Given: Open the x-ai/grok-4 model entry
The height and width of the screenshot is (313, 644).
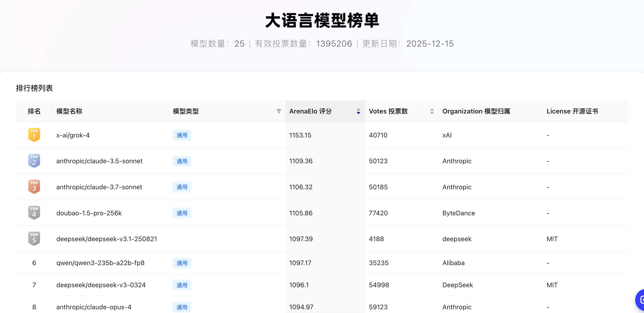Looking at the screenshot, I should pyautogui.click(x=73, y=135).
